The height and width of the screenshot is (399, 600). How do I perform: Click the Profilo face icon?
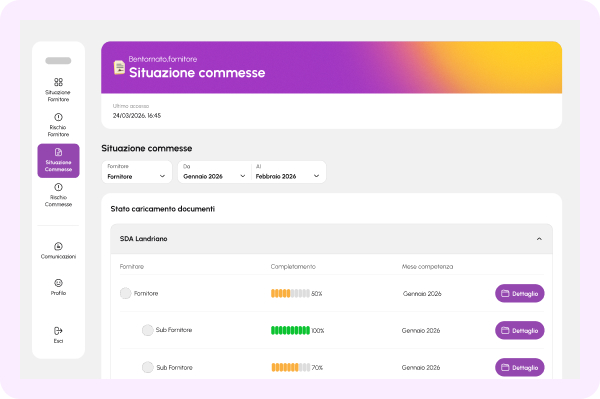[58, 283]
